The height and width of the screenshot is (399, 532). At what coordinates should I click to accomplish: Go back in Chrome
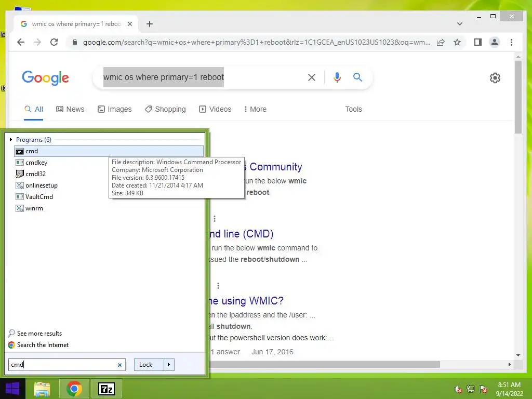[21, 42]
